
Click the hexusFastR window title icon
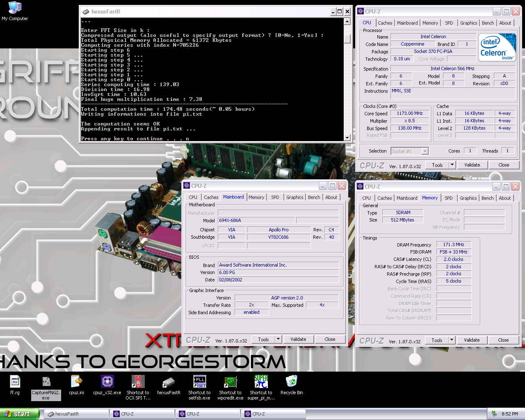[85, 11]
